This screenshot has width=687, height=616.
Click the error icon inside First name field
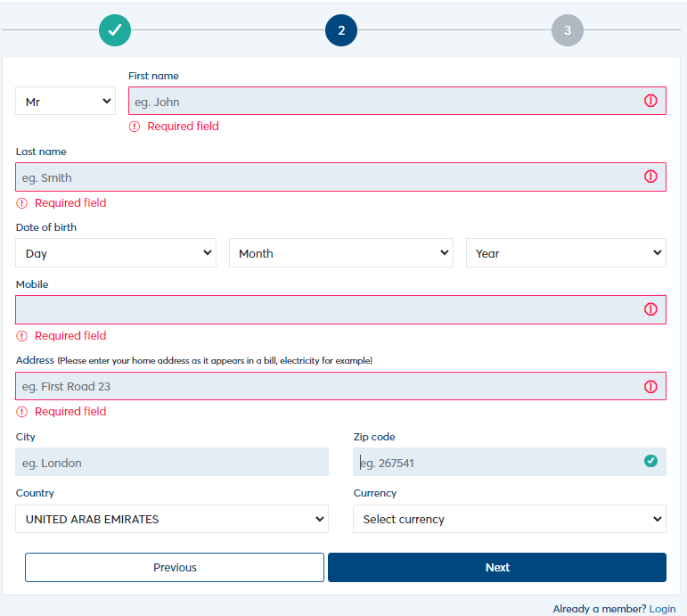(x=650, y=101)
